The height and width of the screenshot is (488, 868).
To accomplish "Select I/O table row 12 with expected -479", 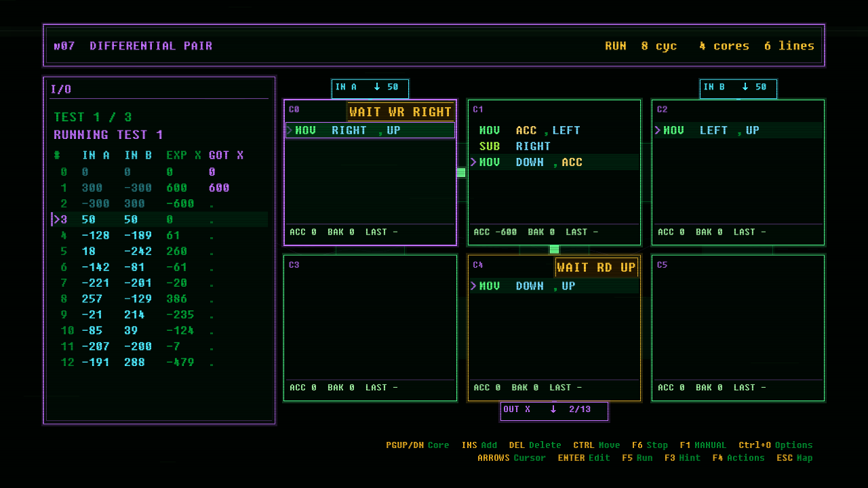I will (x=160, y=363).
